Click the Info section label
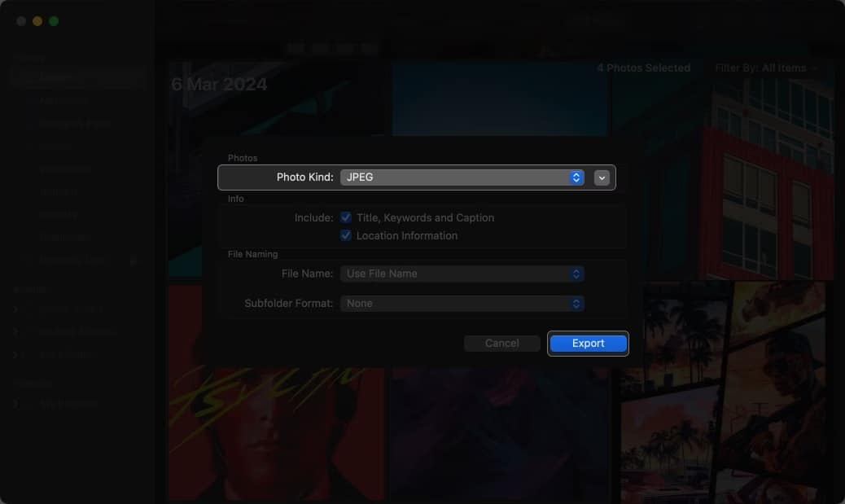The width and height of the screenshot is (845, 504). click(235, 199)
